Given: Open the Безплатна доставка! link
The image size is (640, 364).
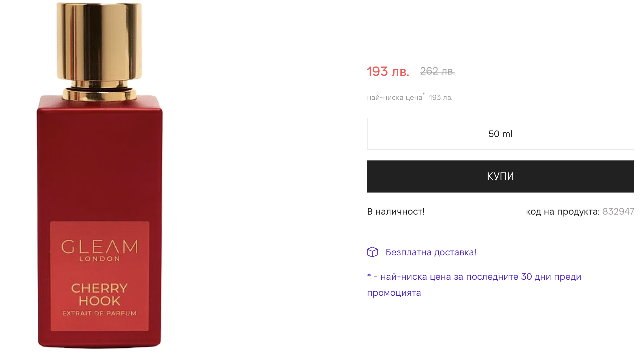Looking at the screenshot, I should tap(431, 252).
